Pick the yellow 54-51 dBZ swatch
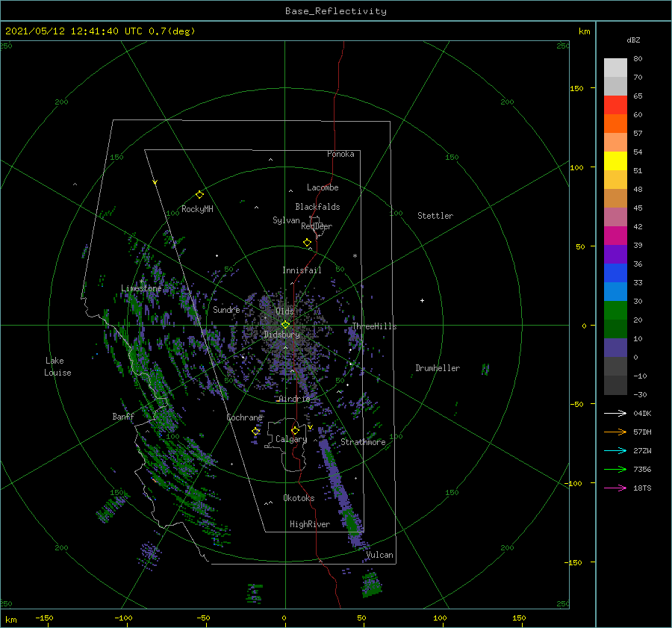This screenshot has width=672, height=628. click(615, 161)
